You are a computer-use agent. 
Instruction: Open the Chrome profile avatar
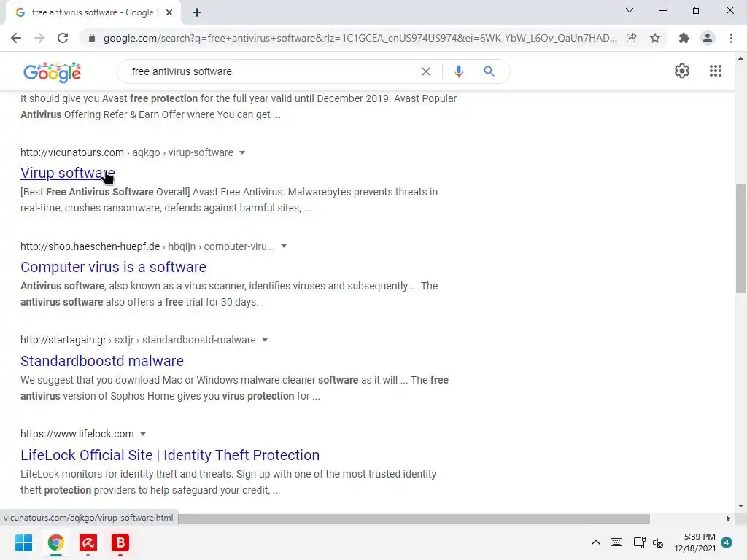pyautogui.click(x=708, y=38)
